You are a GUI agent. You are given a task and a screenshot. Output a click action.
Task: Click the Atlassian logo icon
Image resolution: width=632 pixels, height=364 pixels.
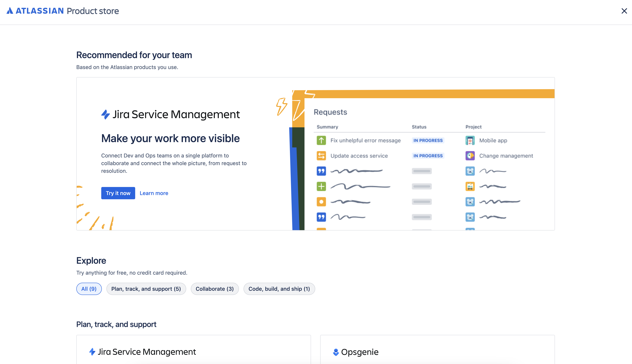tap(10, 11)
